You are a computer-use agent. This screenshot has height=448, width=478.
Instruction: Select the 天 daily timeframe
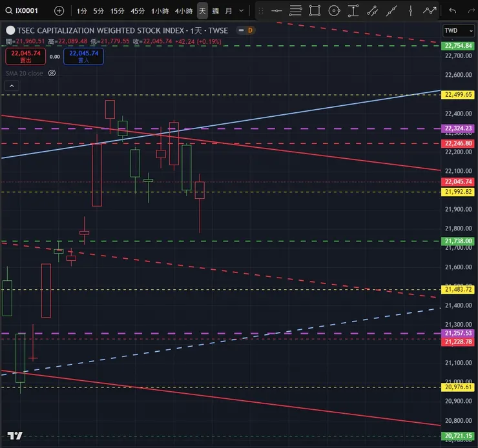(x=202, y=11)
